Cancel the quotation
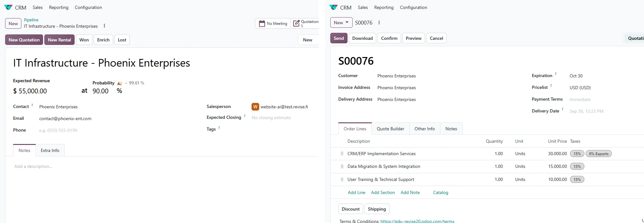 click(436, 38)
